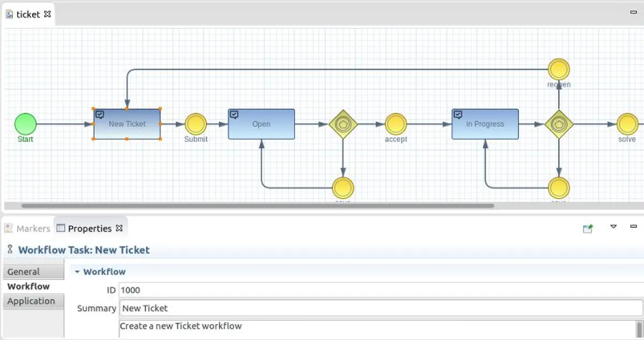Select the accept event circle
644x340 pixels.
(x=396, y=124)
